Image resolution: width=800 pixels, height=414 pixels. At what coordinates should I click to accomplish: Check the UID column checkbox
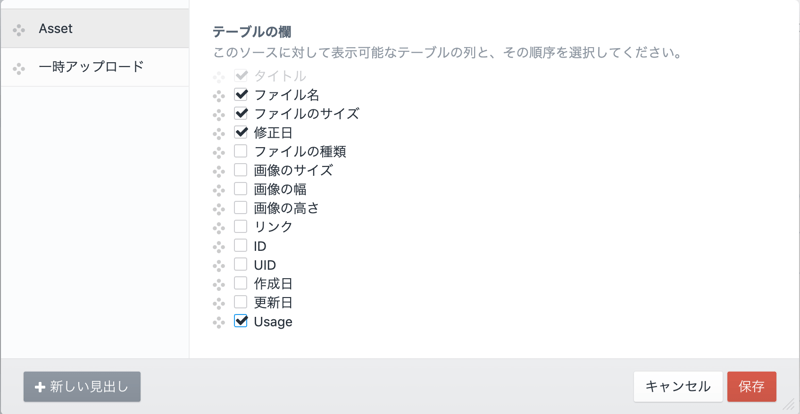[x=241, y=265]
